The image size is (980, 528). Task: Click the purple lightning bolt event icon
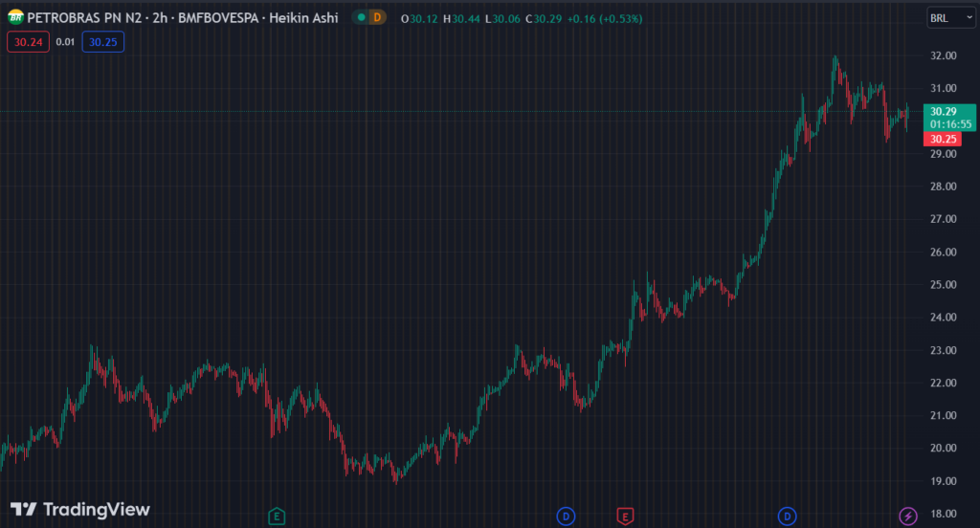[907, 517]
